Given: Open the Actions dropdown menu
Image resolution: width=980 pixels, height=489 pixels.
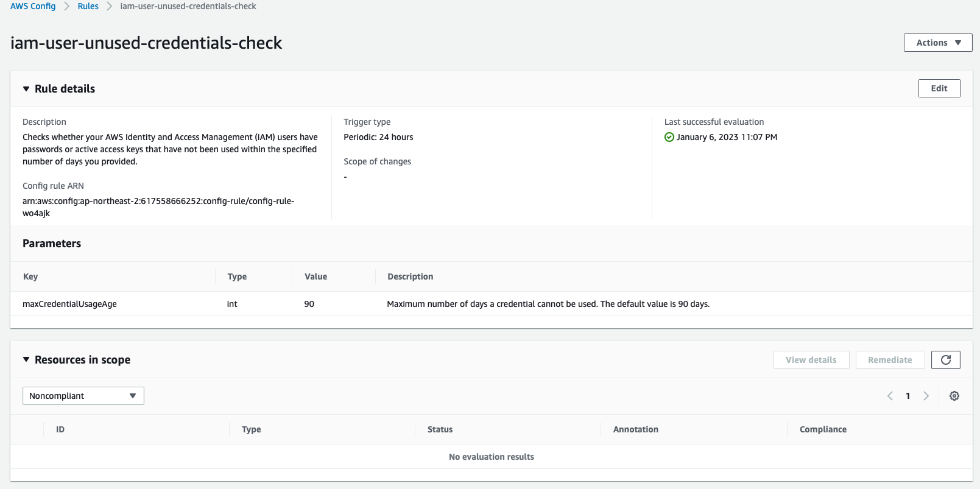Looking at the screenshot, I should 938,43.
